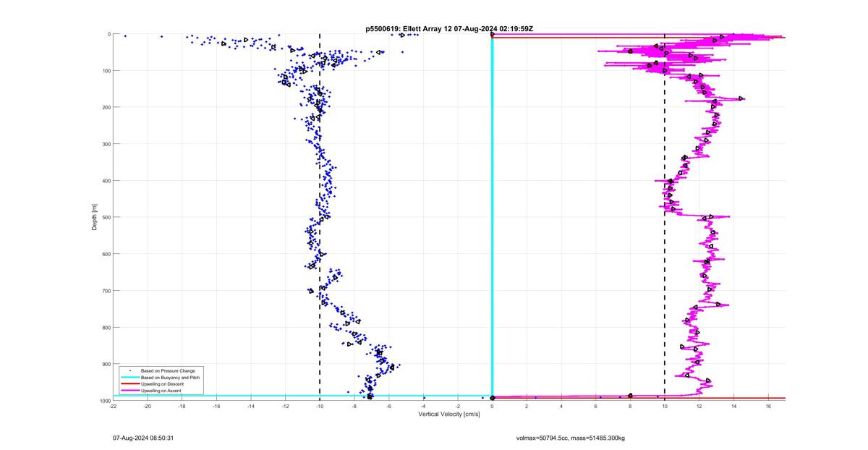Click velocity axis tick label '-14'
868x450 pixels.
pos(251,407)
